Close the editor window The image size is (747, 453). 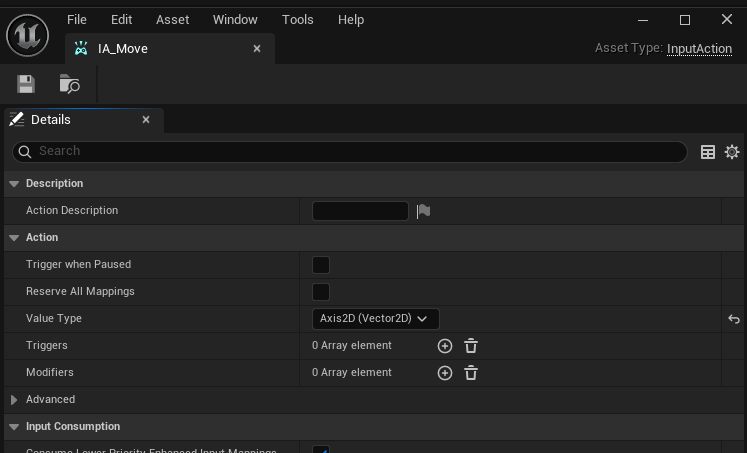point(727,20)
